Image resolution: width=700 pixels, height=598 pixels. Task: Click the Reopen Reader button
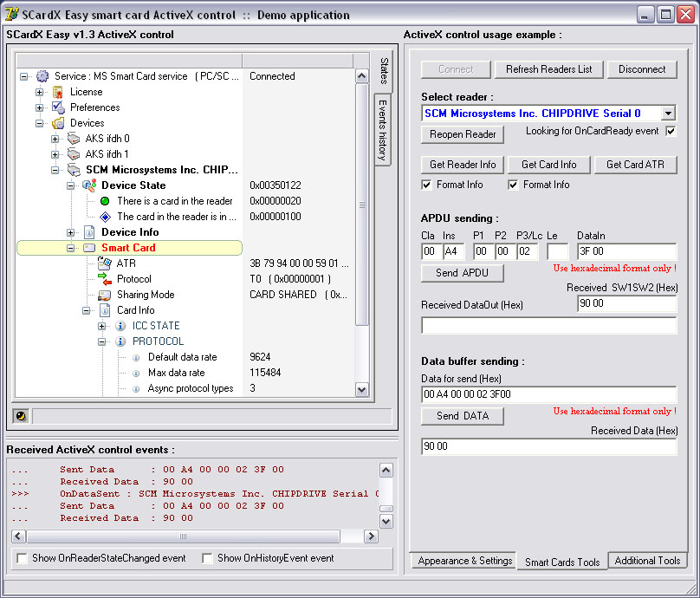(463, 134)
